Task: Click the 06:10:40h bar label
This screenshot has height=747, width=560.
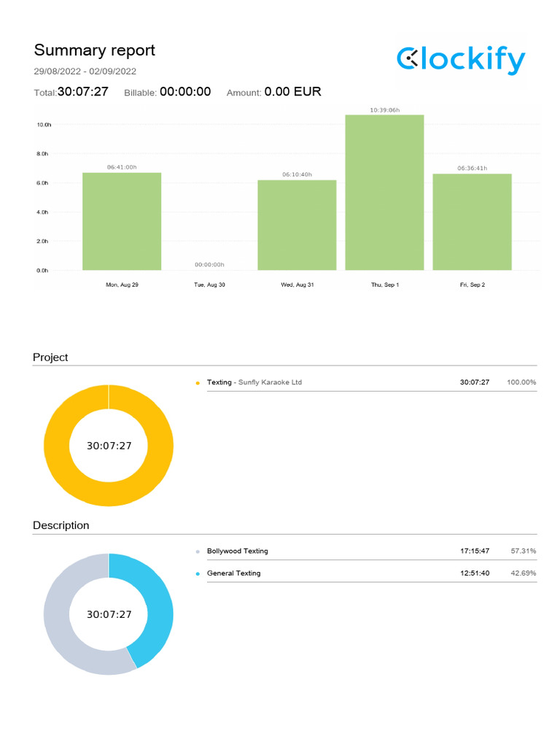Action: click(297, 174)
